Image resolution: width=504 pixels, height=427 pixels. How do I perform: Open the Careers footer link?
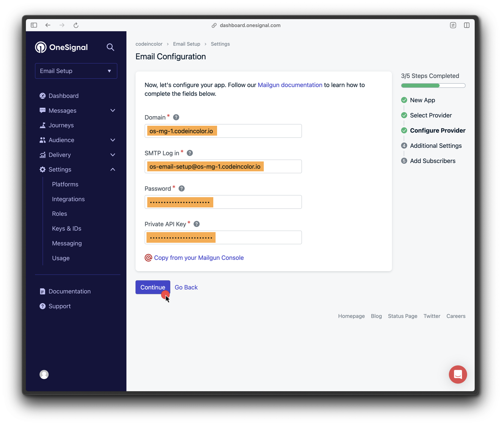coord(456,316)
